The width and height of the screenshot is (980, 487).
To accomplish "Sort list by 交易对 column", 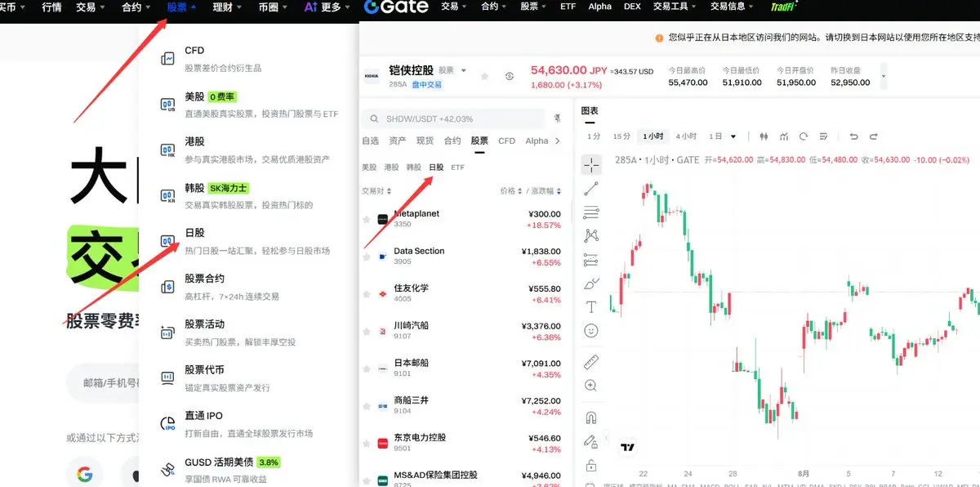I will point(375,190).
